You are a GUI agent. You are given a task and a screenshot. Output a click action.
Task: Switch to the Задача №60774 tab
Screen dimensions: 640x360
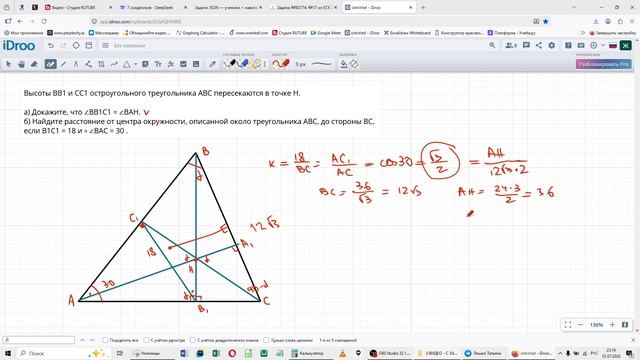pyautogui.click(x=303, y=7)
